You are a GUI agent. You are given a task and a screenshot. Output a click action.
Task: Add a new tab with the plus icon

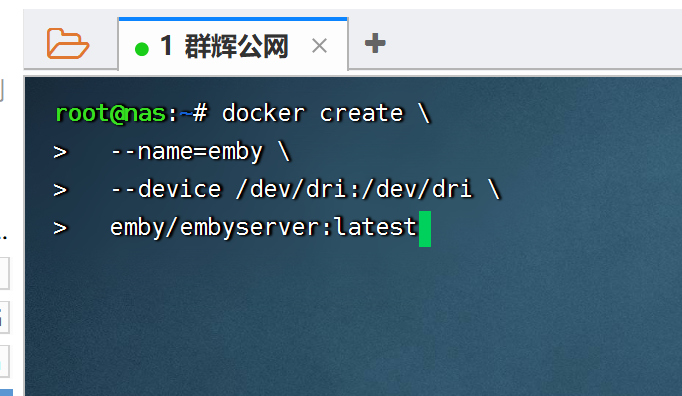pyautogui.click(x=375, y=44)
